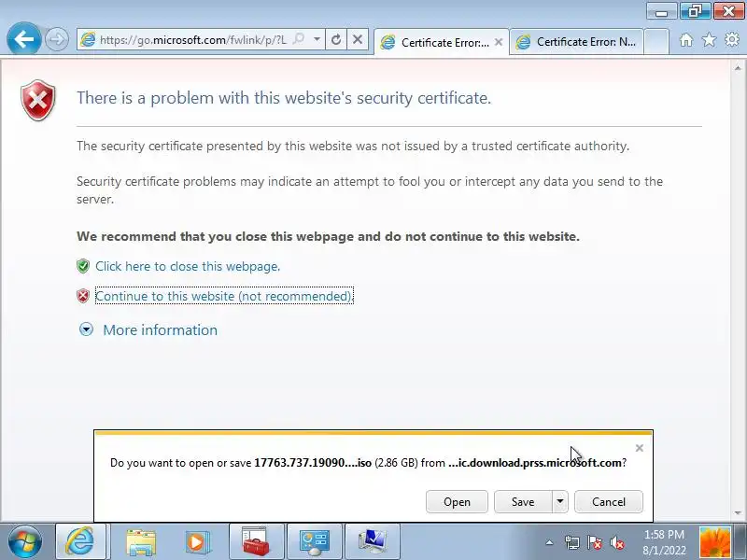Image resolution: width=747 pixels, height=560 pixels.
Task: Click the search magnifier in address bar
Action: click(x=299, y=39)
